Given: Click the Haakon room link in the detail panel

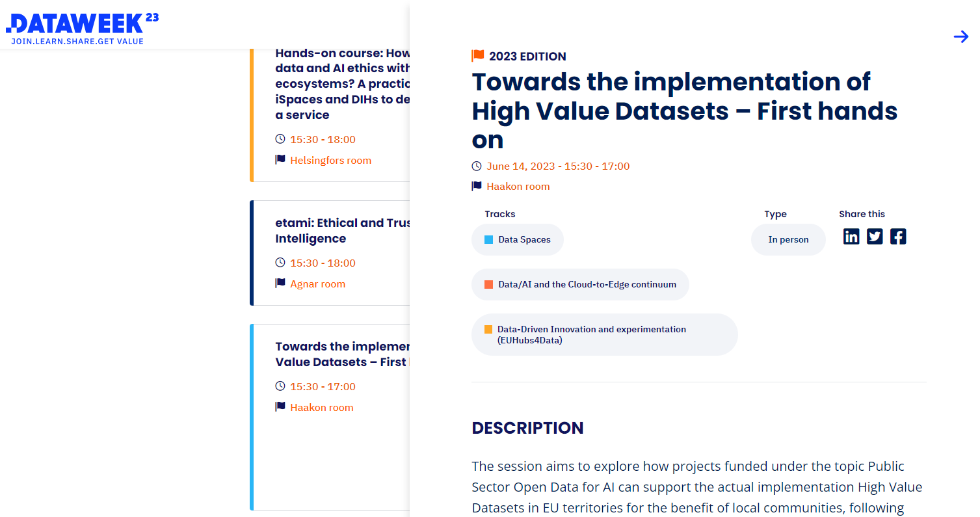Looking at the screenshot, I should [518, 187].
